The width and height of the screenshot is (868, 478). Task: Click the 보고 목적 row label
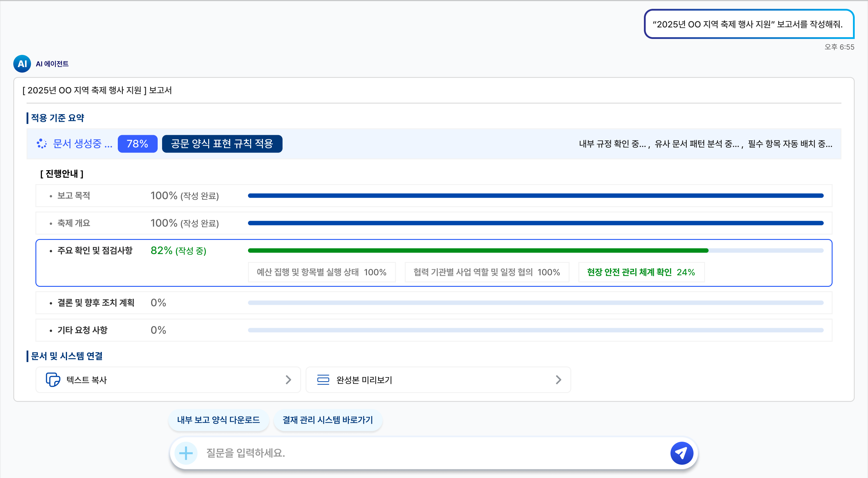click(74, 196)
